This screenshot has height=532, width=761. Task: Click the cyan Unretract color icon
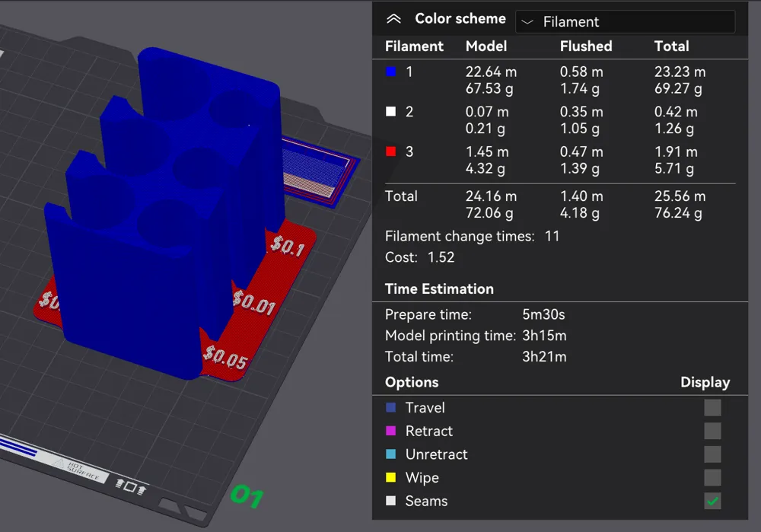pos(391,454)
